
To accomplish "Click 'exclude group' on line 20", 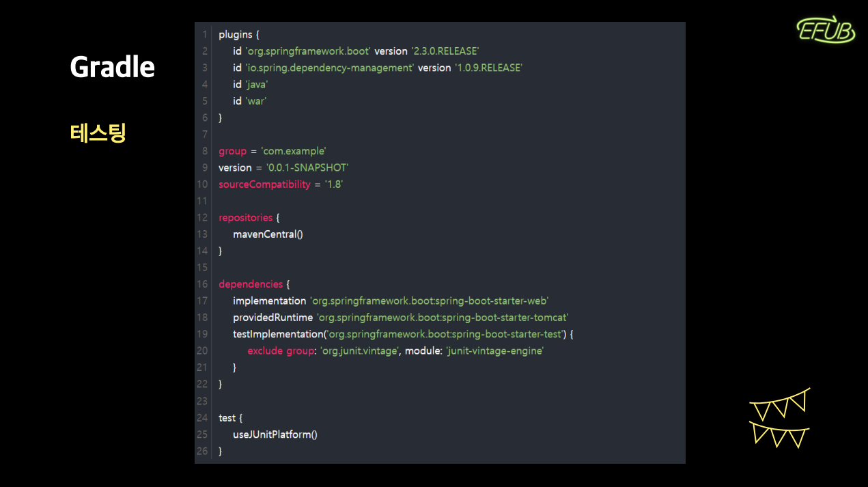I will (279, 351).
